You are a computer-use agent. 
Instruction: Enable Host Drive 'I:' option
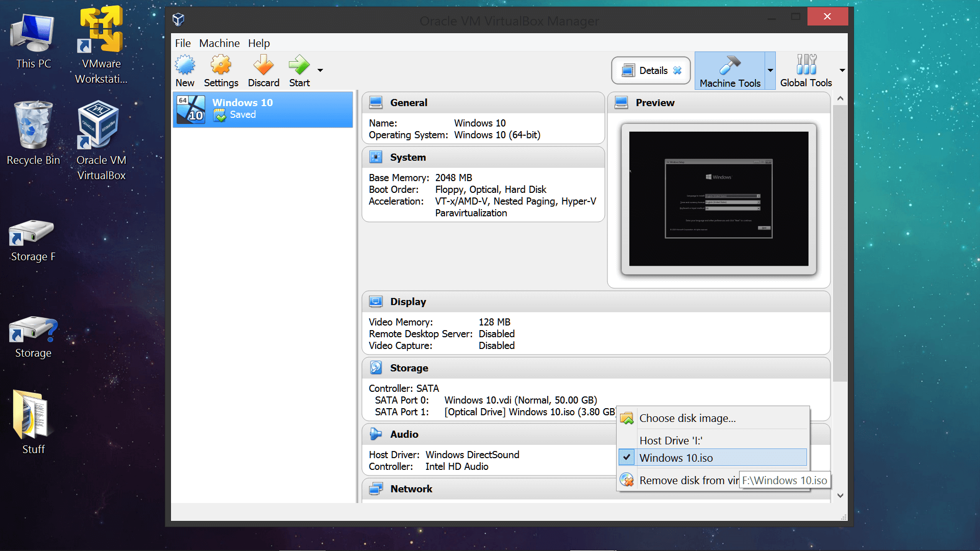672,441
